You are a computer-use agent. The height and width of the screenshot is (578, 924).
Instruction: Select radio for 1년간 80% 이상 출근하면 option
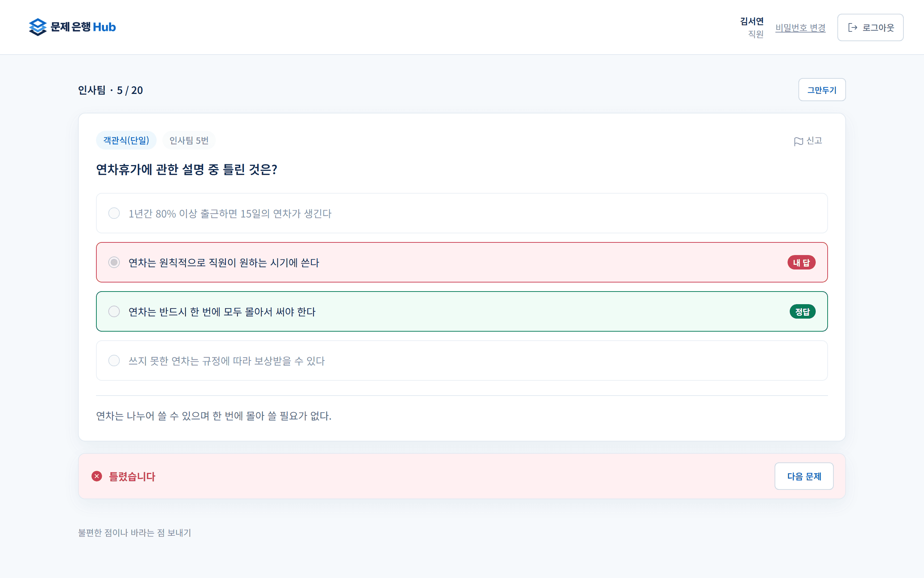[x=114, y=213]
